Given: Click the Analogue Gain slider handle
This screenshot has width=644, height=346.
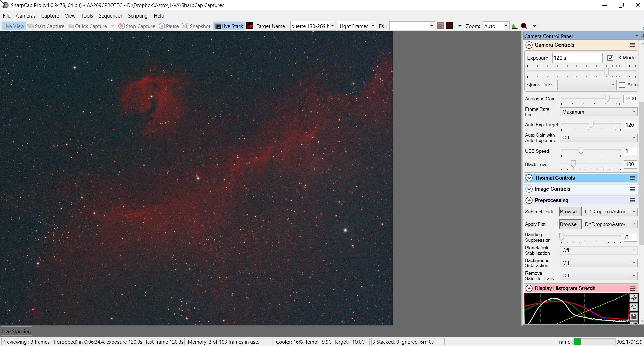Looking at the screenshot, I should pos(607,98).
